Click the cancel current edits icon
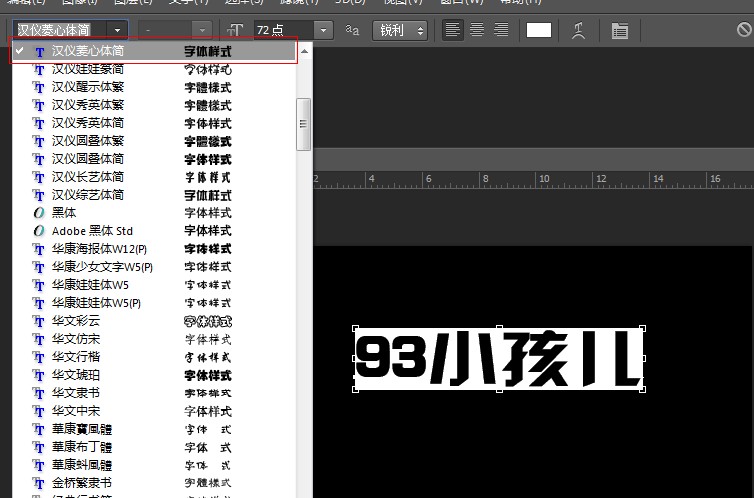The image size is (754, 498). (x=744, y=30)
